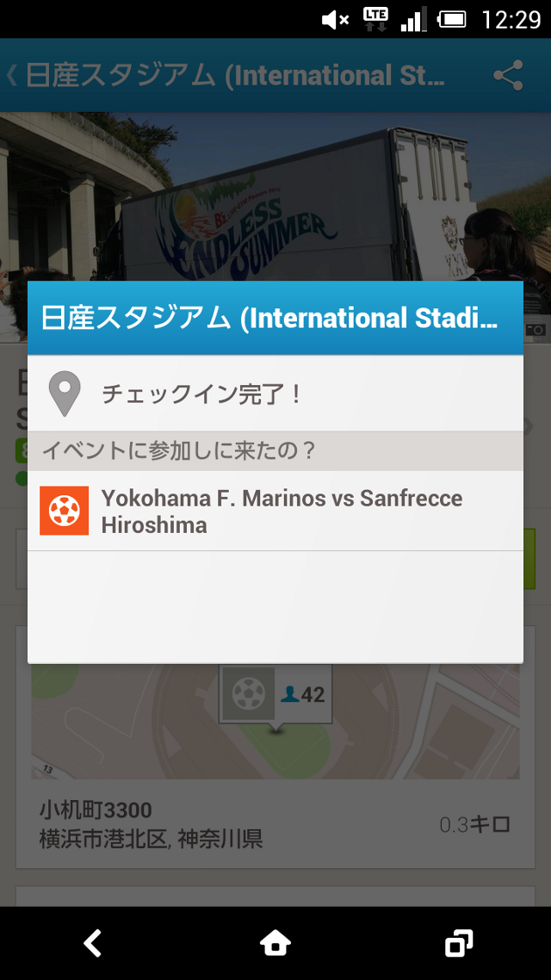Tap the Endless Summer truck photo
Image resolution: width=551 pixels, height=980 pixels.
(x=275, y=197)
